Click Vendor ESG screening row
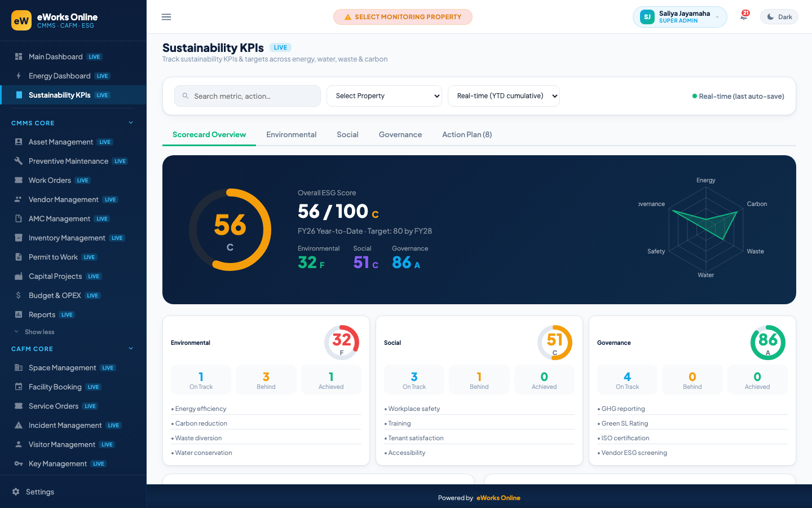 [692, 453]
